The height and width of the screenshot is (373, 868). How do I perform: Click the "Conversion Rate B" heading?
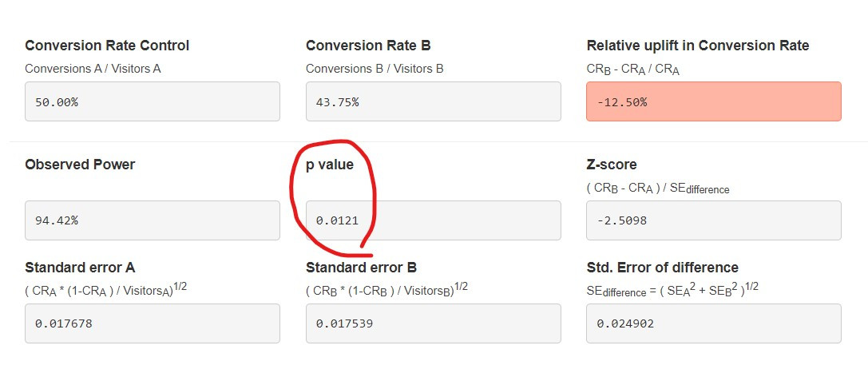click(x=368, y=46)
